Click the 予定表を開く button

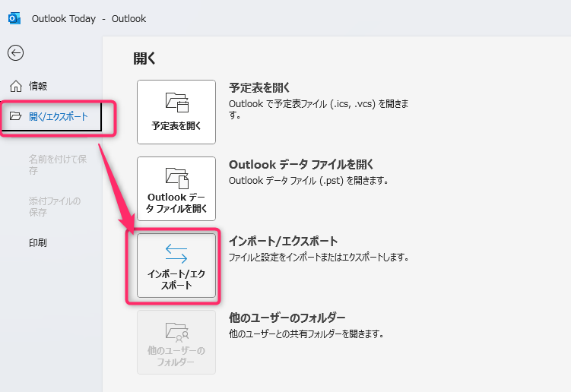pos(176,112)
